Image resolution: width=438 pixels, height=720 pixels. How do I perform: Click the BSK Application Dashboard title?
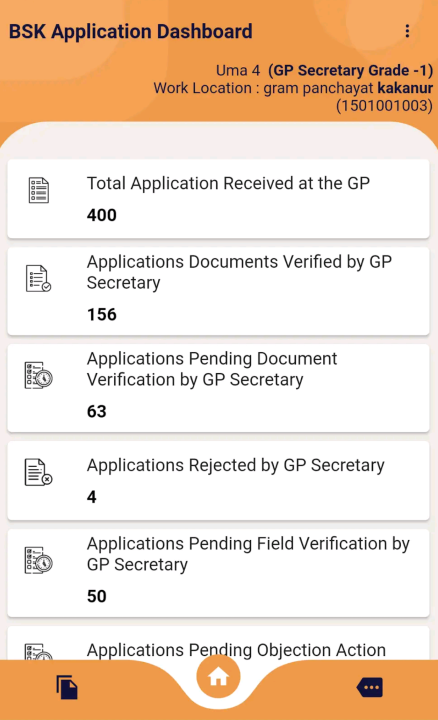click(131, 32)
